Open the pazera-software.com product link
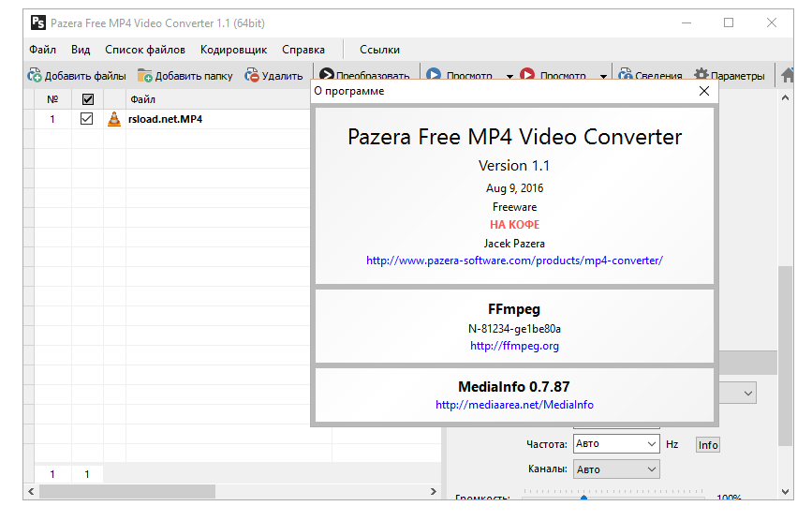Image resolution: width=812 pixels, height=521 pixels. pyautogui.click(x=514, y=260)
